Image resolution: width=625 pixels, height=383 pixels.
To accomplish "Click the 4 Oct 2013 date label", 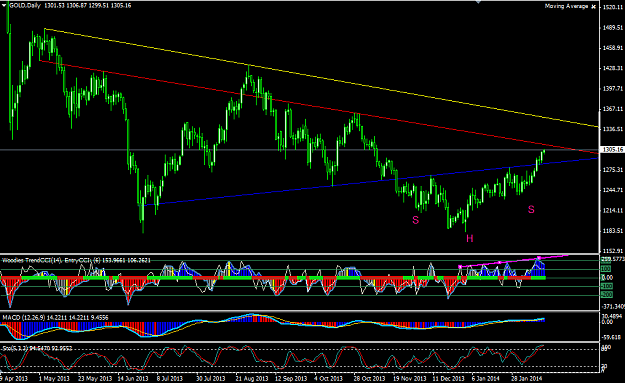I will pyautogui.click(x=328, y=378).
